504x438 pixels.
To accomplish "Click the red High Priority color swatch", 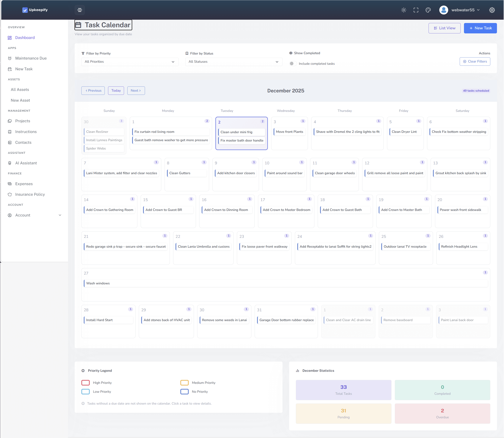I will (85, 383).
